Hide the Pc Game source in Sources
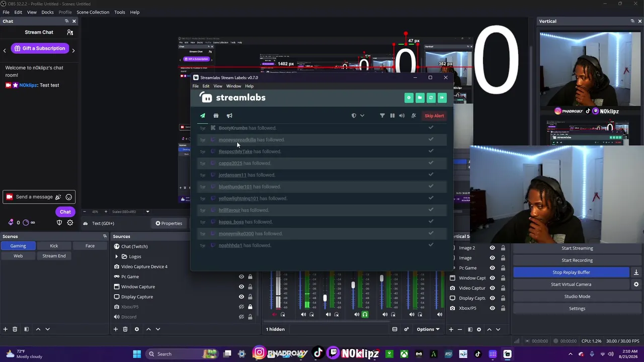Viewport: 644px width, 362px height. (x=241, y=277)
